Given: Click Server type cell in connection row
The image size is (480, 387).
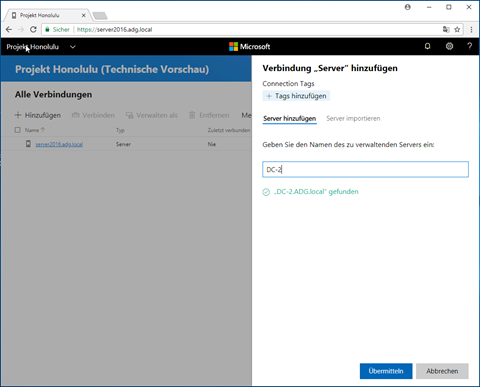Looking at the screenshot, I should [123, 144].
